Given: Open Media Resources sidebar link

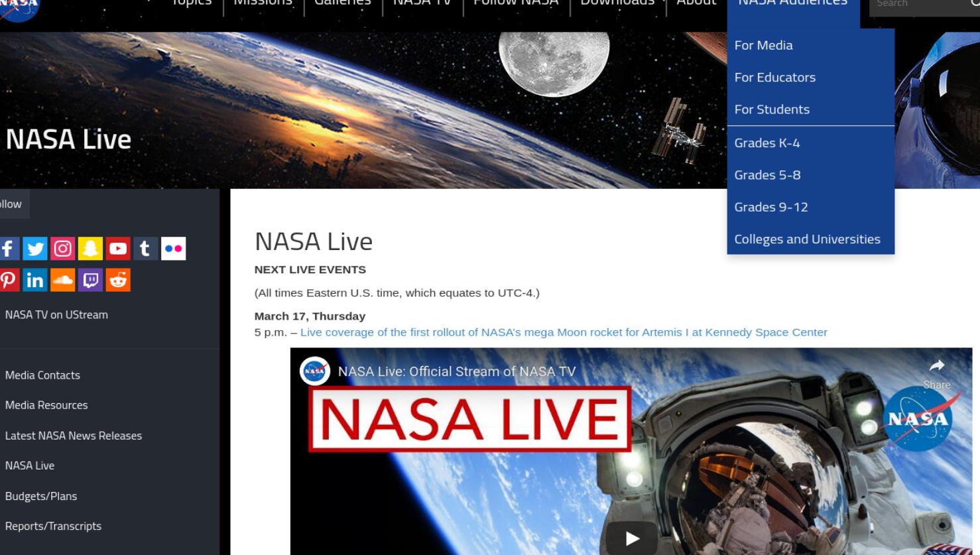Looking at the screenshot, I should pos(46,405).
